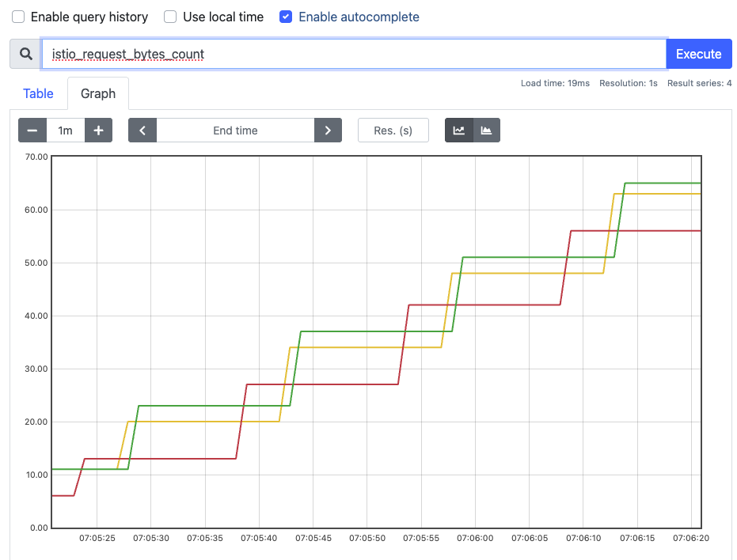
Task: Focus the istio_request_bytes_count query field
Action: pyautogui.click(x=353, y=54)
